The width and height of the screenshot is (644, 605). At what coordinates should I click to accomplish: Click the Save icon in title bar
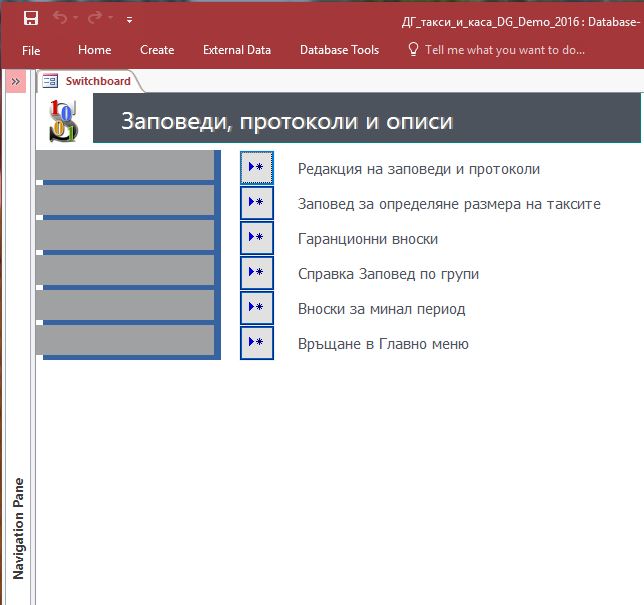[30, 18]
